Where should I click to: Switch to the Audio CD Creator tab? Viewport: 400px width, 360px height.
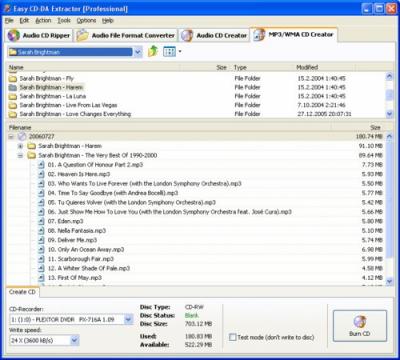[214, 35]
